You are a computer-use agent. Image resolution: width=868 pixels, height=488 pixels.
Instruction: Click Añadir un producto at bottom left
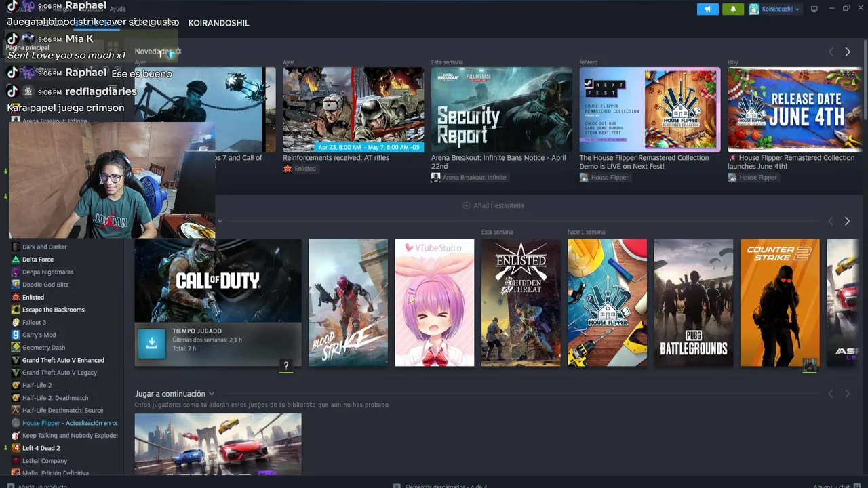[x=37, y=485]
